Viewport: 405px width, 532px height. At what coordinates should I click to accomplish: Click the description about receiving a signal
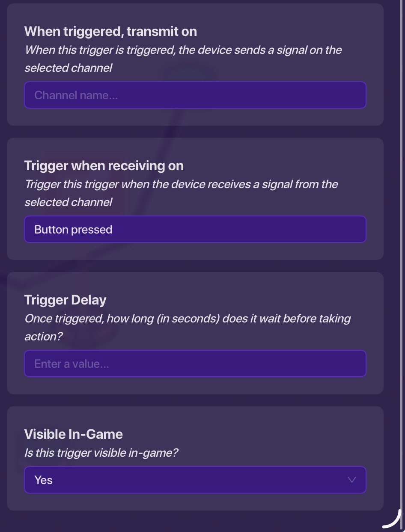[x=181, y=193]
